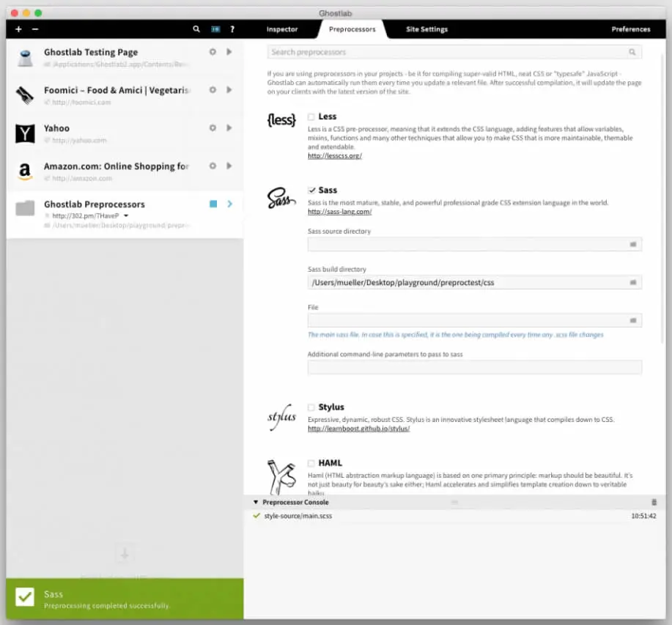The width and height of the screenshot is (672, 625).
Task: Clear the Preprocessor Console with trash icon
Action: point(654,502)
